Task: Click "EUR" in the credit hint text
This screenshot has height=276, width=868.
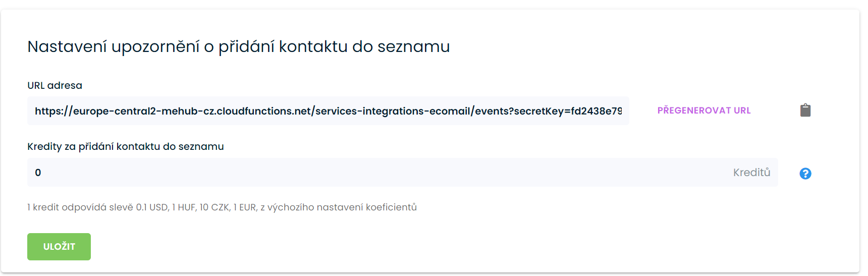Action: tap(247, 207)
